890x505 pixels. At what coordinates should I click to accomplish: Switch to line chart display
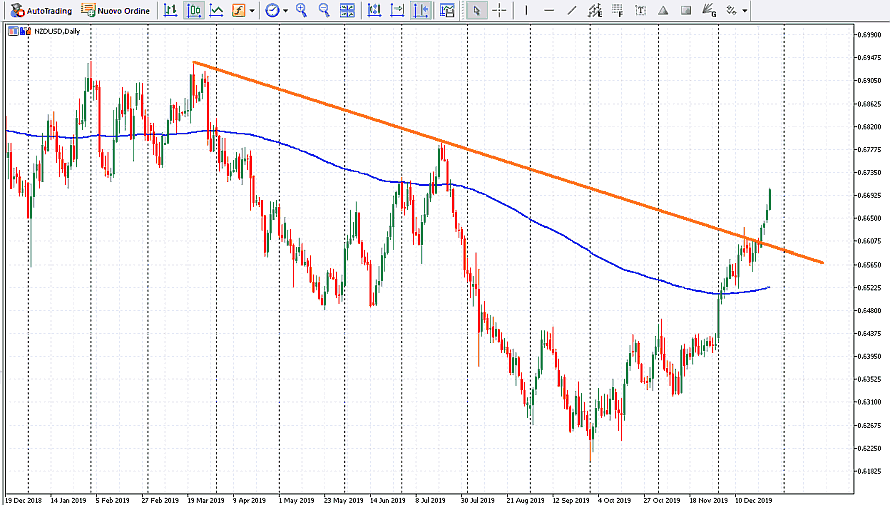point(215,11)
